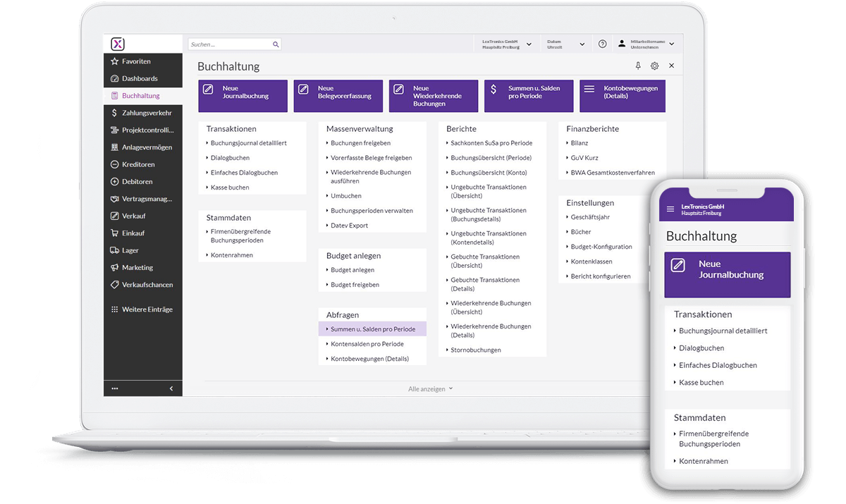The image size is (846, 504).
Task: Click the pin icon in Buchhaltung header
Action: click(x=638, y=66)
